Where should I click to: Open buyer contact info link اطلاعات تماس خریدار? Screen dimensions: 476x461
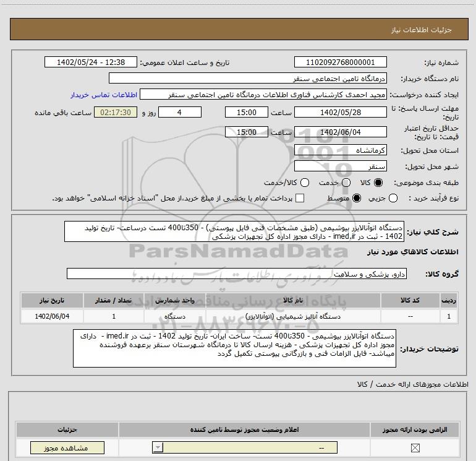[x=104, y=95]
